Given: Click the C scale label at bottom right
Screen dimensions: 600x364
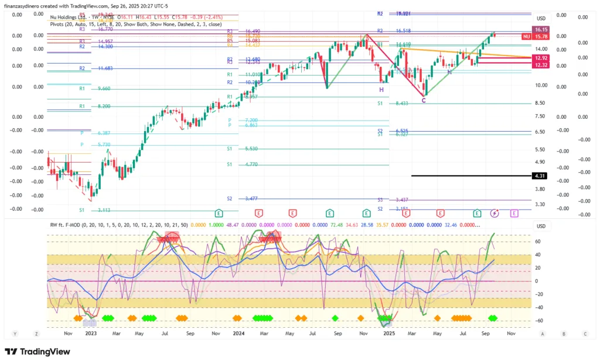Looking at the screenshot, I should pos(585,334).
